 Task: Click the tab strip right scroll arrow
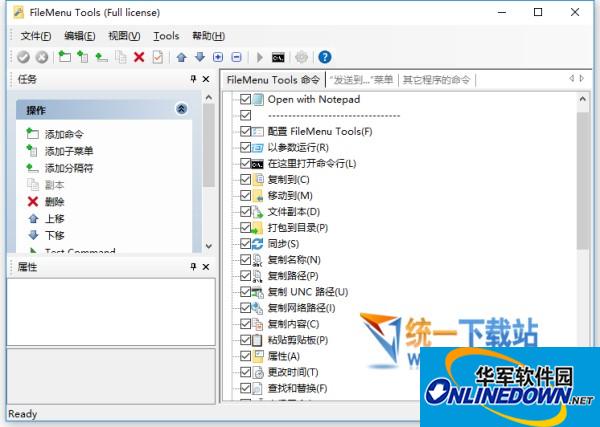point(582,78)
